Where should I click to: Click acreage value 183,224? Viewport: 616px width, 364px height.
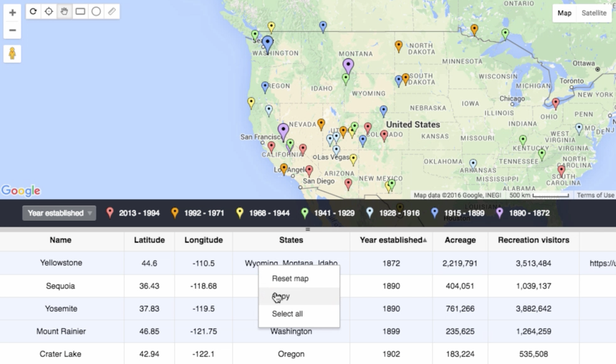coord(460,354)
